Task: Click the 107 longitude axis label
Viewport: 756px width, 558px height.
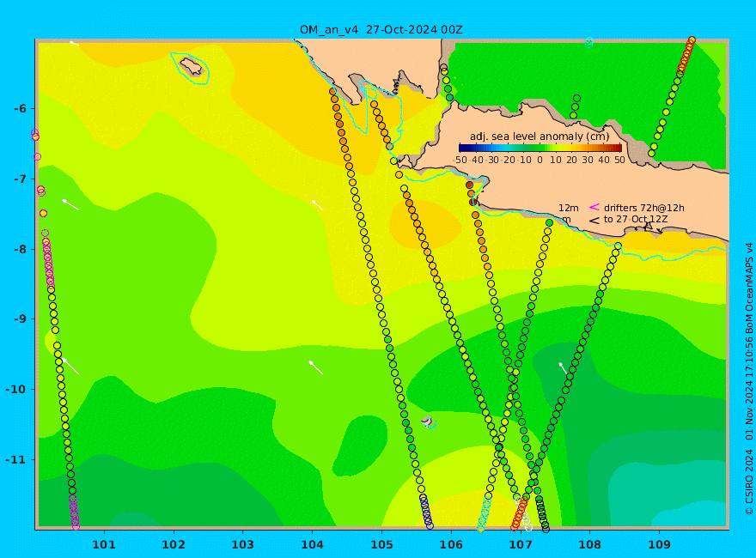Action: pyautogui.click(x=521, y=545)
